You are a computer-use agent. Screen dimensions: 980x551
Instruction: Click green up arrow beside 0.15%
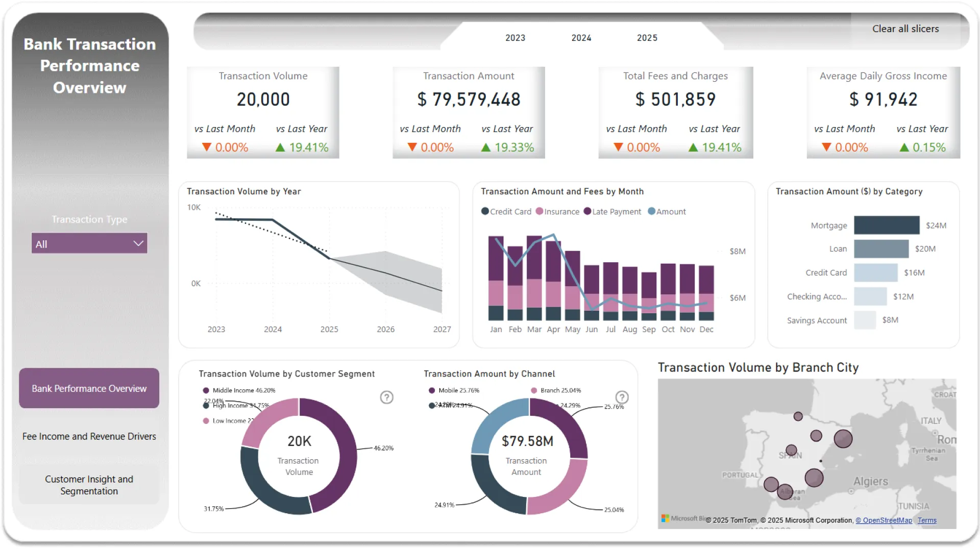coord(904,147)
